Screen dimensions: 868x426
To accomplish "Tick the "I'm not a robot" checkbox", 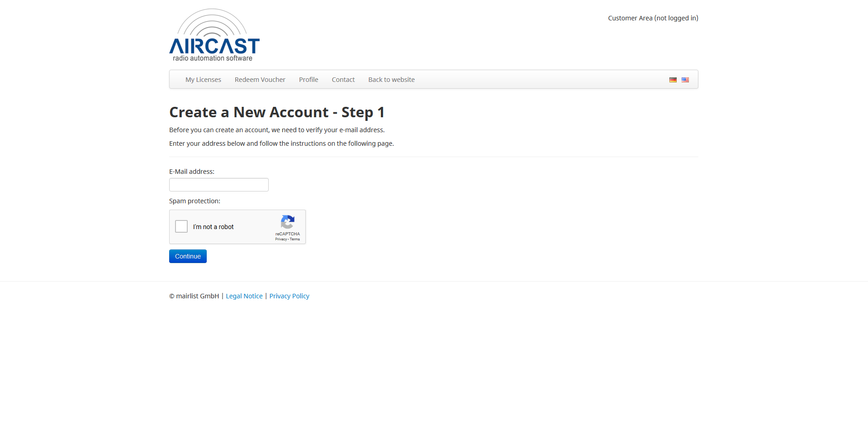I will pos(181,226).
